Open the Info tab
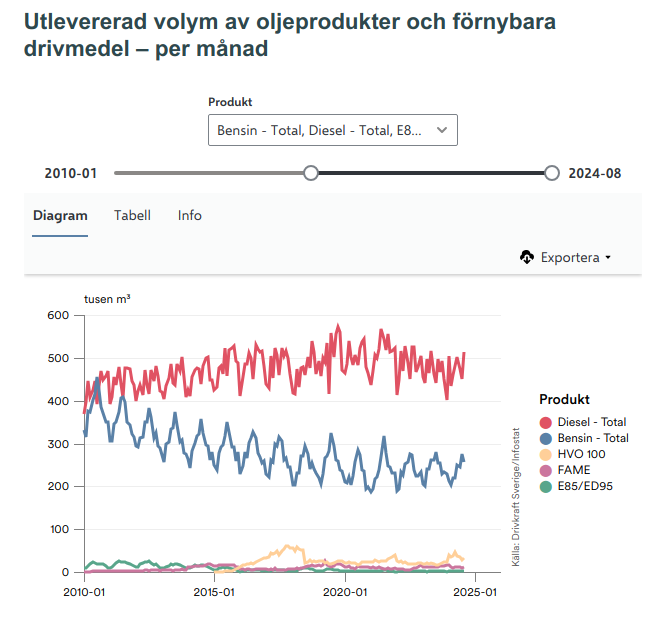Image resolution: width=671 pixels, height=627 pixels. click(x=190, y=215)
